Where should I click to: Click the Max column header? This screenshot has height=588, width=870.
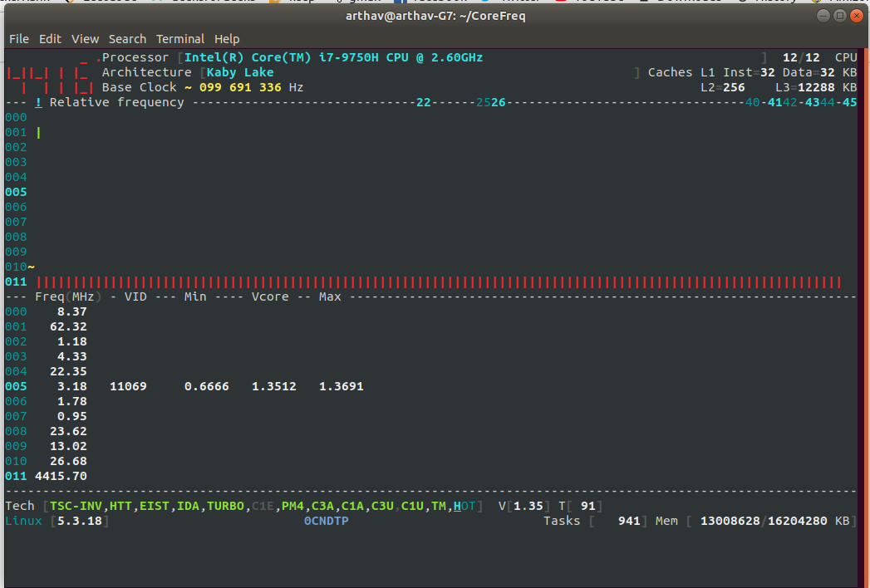330,296
